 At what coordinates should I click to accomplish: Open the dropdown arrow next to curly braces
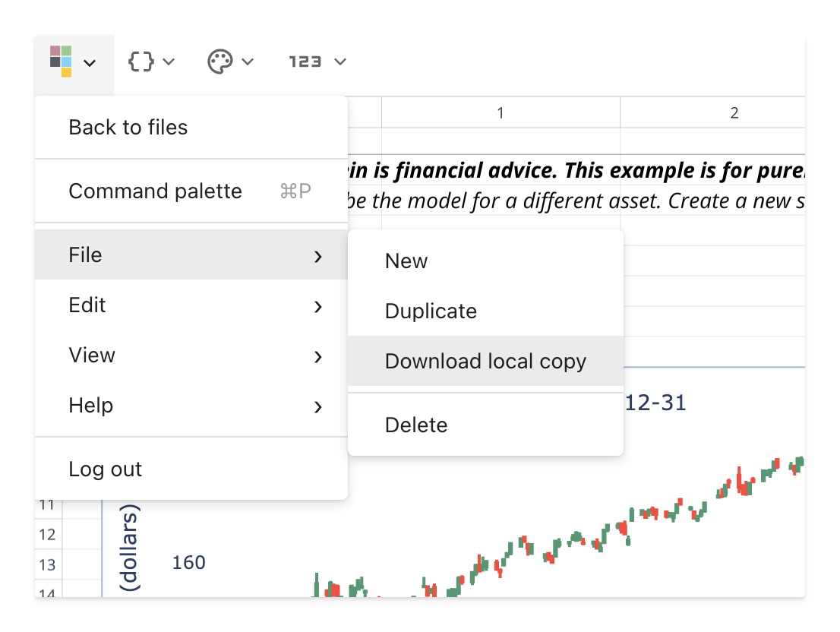tap(169, 62)
